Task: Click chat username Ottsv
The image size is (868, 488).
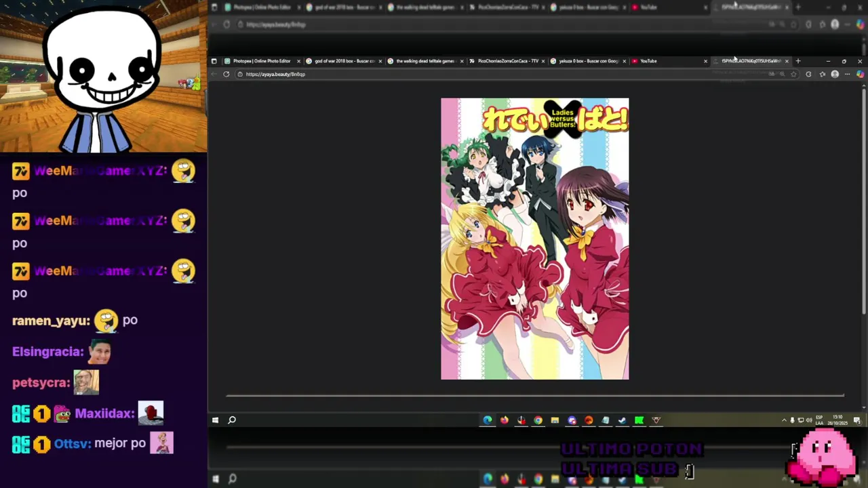Action: [x=73, y=443]
